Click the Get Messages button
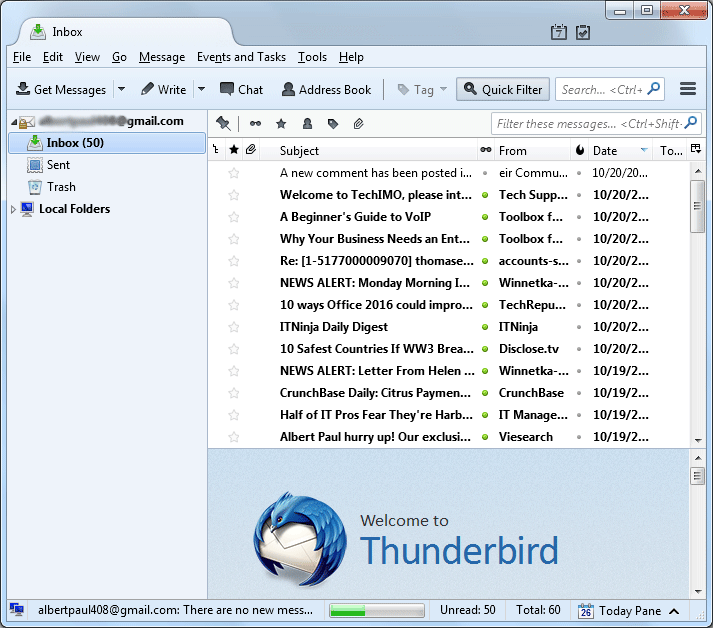The height and width of the screenshot is (628, 713). pos(61,90)
